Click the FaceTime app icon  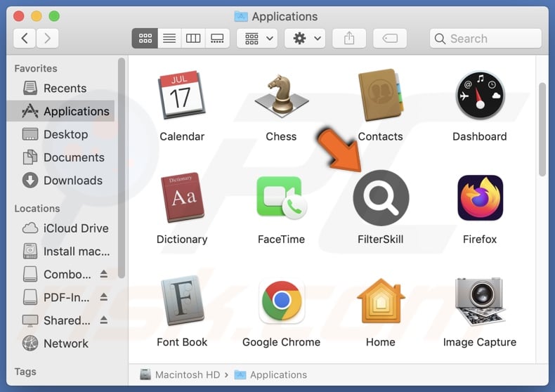tap(281, 197)
